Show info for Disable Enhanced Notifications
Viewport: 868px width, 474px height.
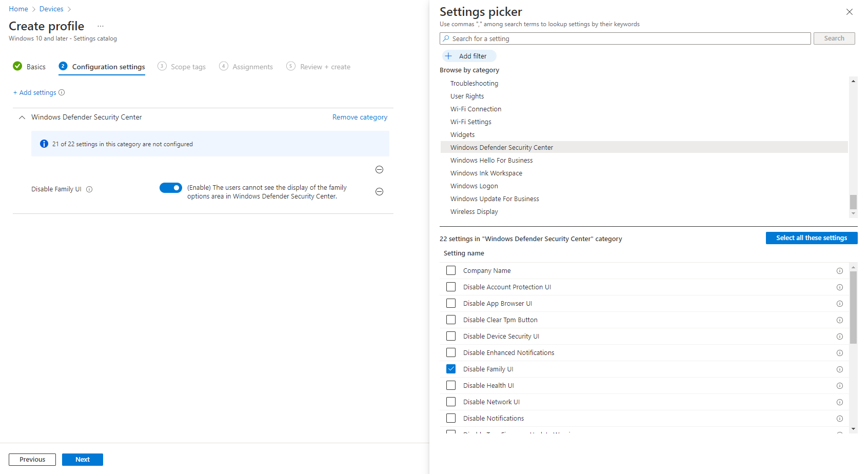(x=840, y=353)
